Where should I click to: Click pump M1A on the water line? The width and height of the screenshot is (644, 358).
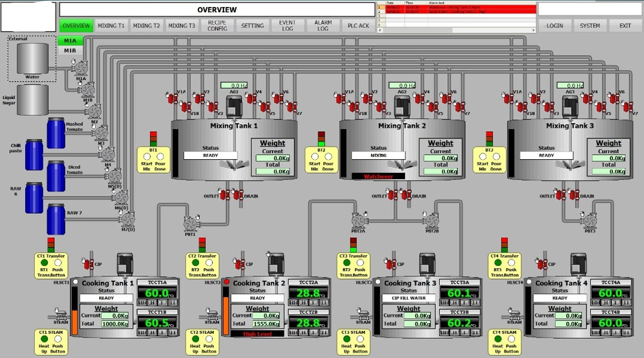(x=81, y=69)
